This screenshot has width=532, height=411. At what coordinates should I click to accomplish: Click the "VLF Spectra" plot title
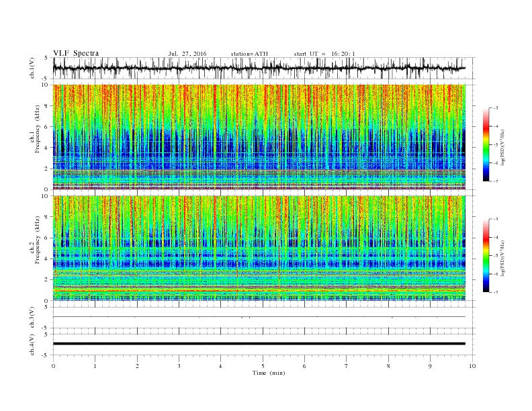click(76, 53)
